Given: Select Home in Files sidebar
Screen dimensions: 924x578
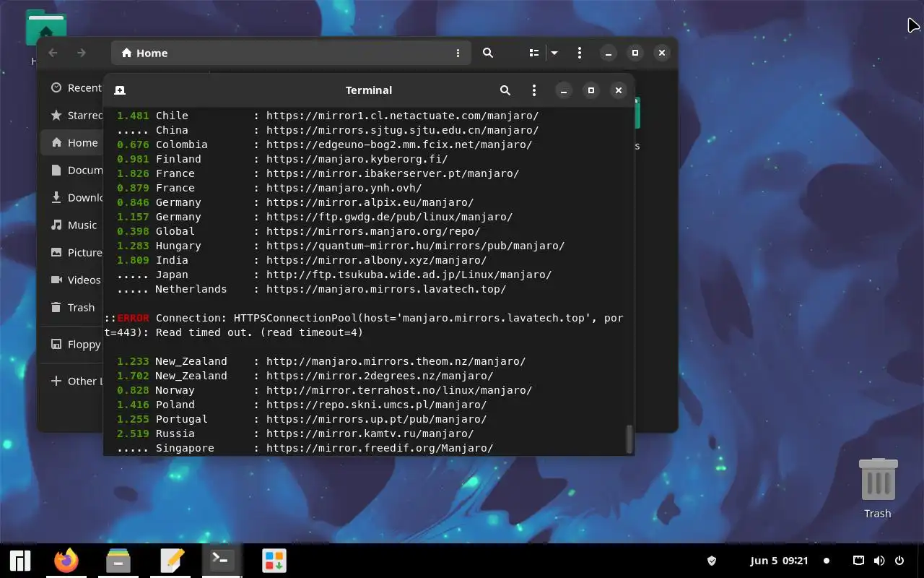Looking at the screenshot, I should (x=72, y=142).
